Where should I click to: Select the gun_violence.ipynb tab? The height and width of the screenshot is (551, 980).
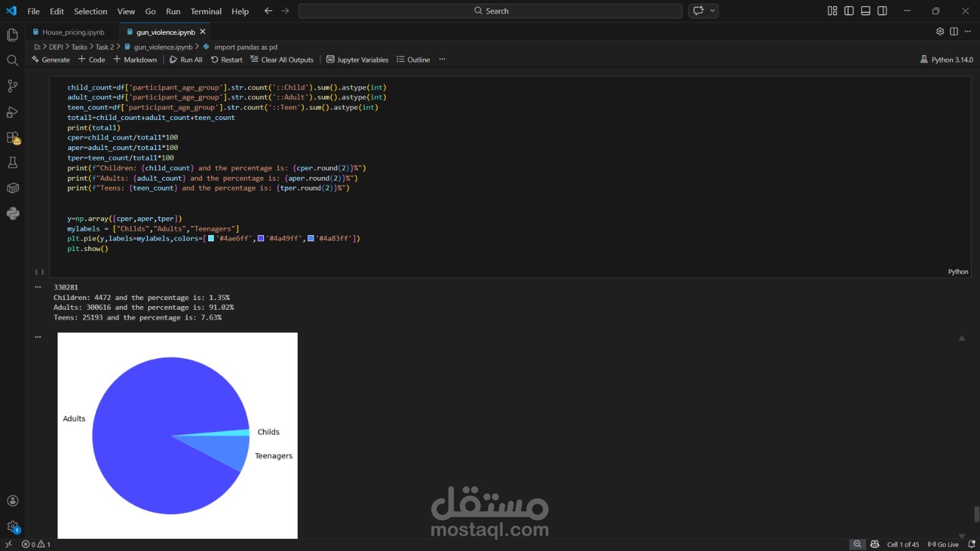point(165,32)
